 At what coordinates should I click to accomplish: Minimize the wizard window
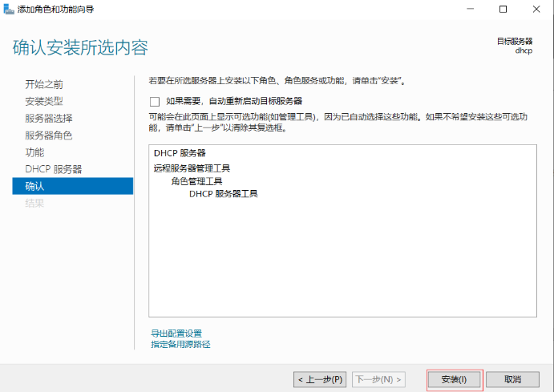pyautogui.click(x=471, y=9)
